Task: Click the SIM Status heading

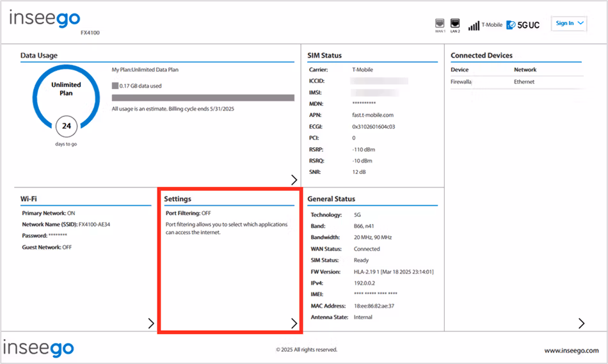Action: pos(324,56)
